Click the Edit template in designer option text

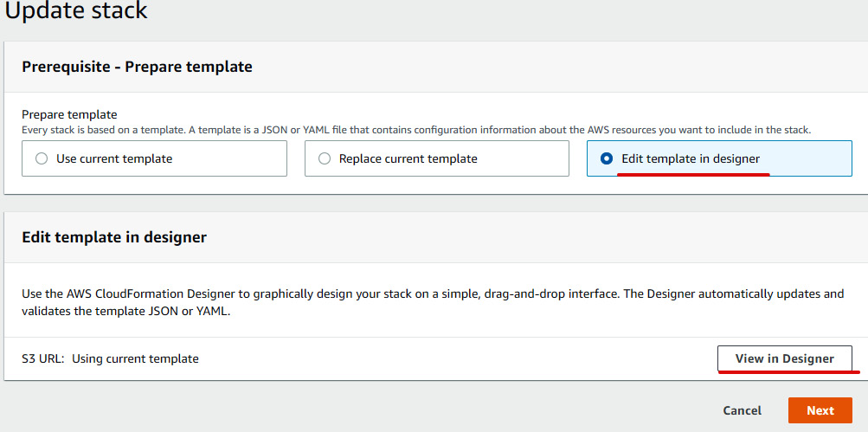click(x=691, y=159)
